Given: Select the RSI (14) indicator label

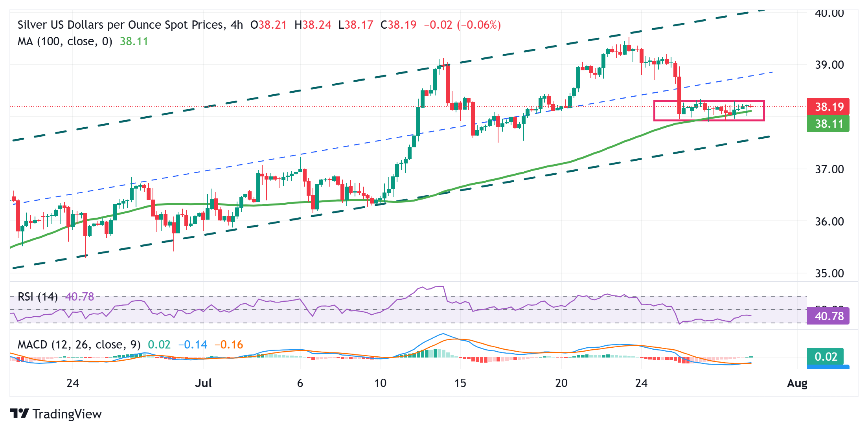Looking at the screenshot, I should pyautogui.click(x=38, y=297).
